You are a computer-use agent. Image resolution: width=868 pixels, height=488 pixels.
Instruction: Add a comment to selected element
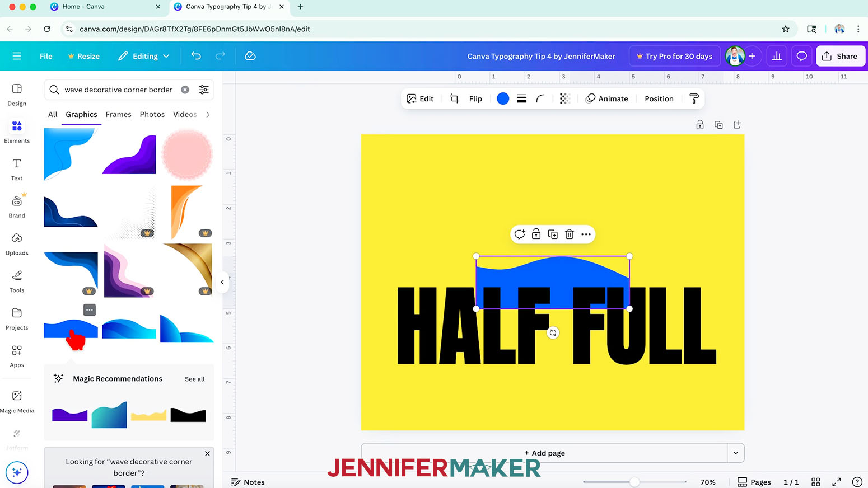[x=519, y=234]
